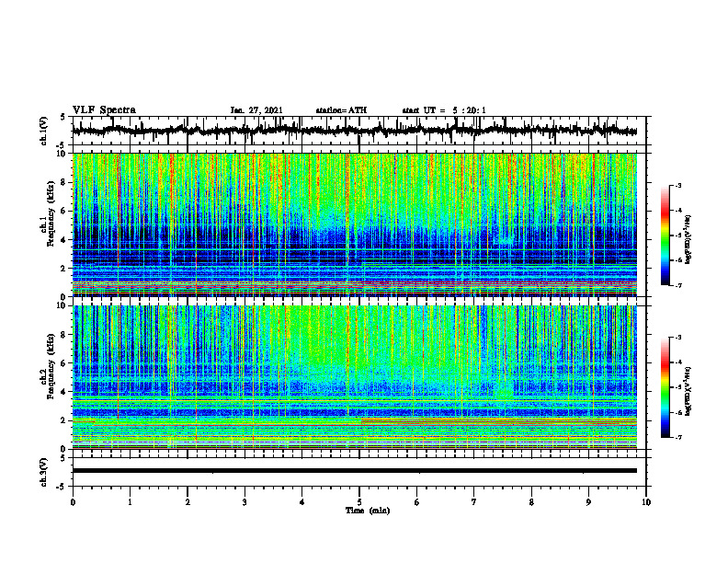
Task: Click inside the ch.1 spectrogram panel
Action: 355,224
